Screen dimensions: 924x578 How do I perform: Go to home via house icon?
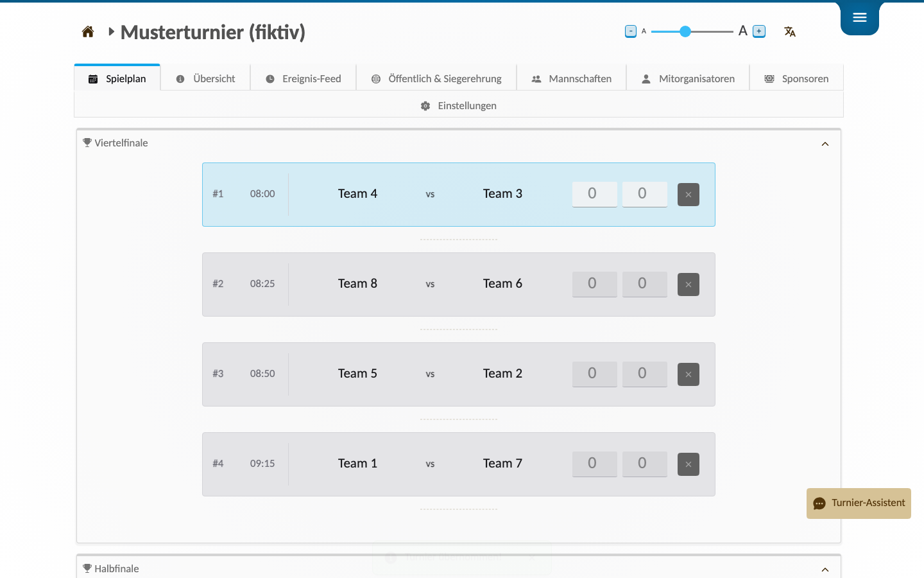coord(88,31)
